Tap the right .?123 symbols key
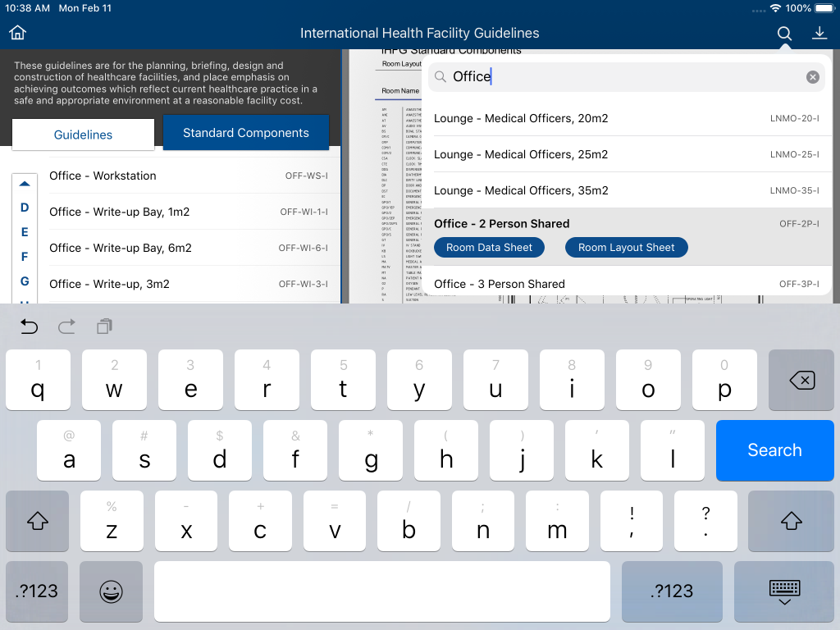This screenshot has width=840, height=630. pyautogui.click(x=672, y=591)
